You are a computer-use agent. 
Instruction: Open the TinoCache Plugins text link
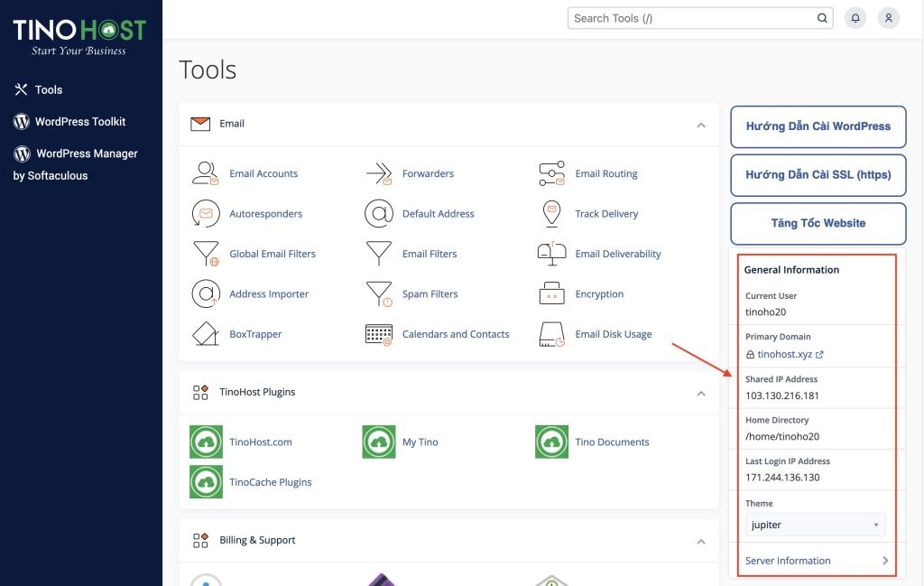[x=271, y=481]
